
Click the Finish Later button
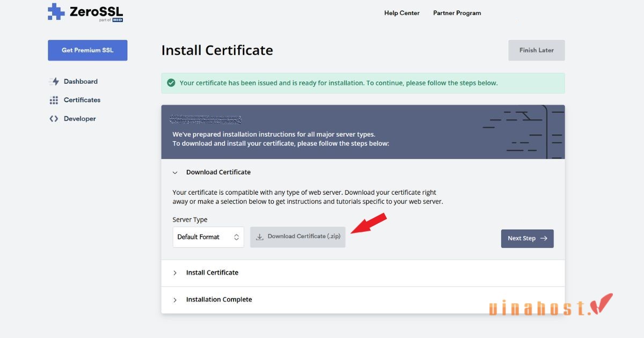(536, 50)
